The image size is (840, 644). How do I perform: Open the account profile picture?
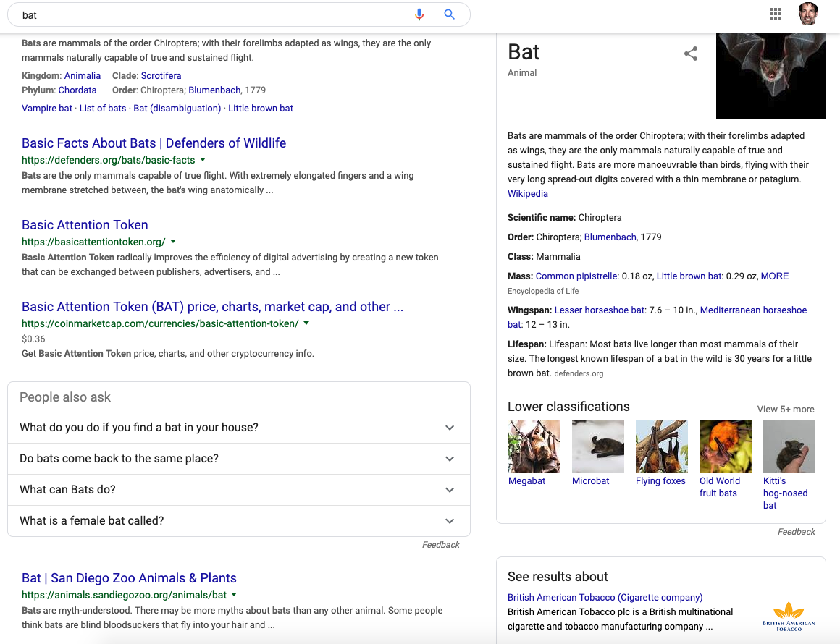coord(808,14)
